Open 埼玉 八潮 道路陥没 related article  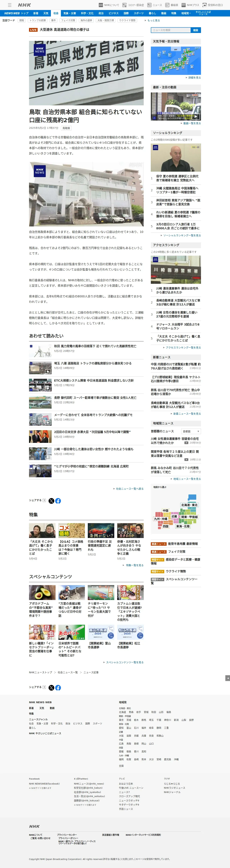coord(93,363)
